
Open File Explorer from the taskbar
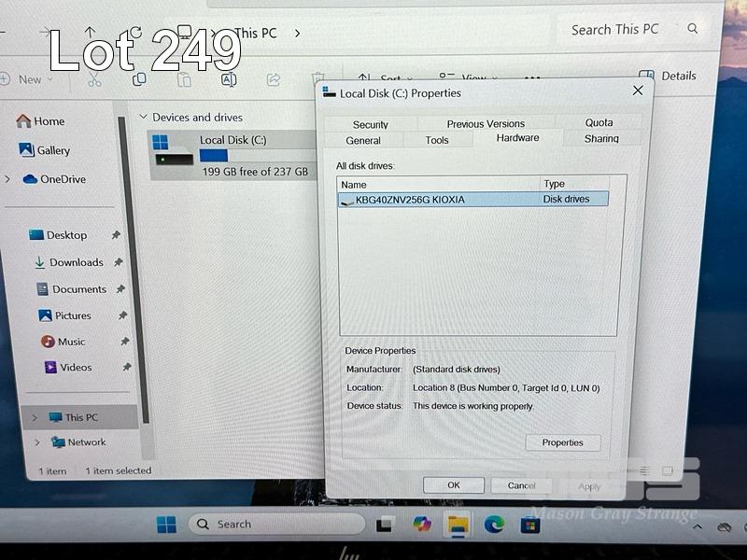pos(458,525)
